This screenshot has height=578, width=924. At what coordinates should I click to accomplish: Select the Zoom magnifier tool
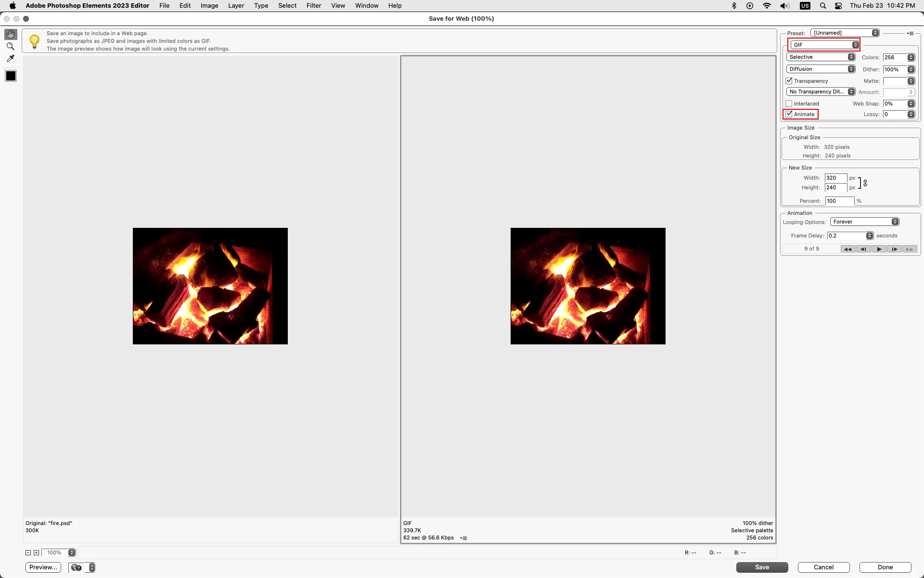click(11, 46)
